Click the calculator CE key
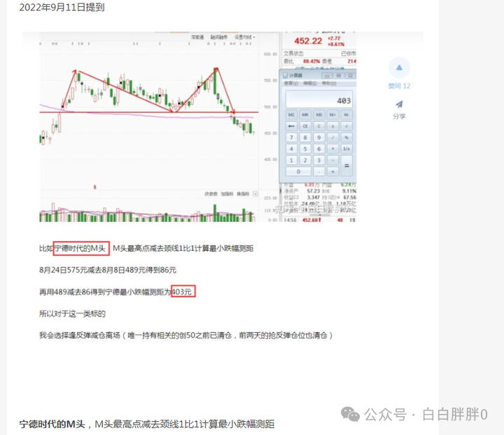This screenshot has height=435, width=504. point(305,126)
